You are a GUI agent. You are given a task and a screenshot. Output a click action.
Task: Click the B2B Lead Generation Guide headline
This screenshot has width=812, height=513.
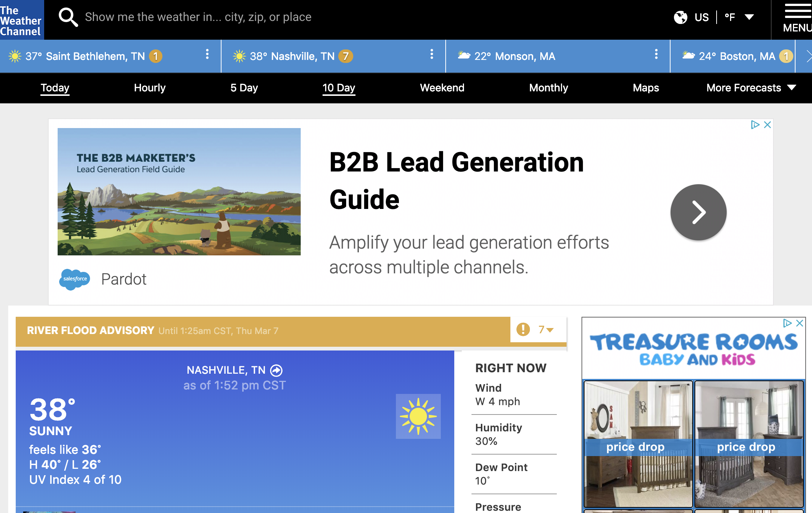coord(456,180)
